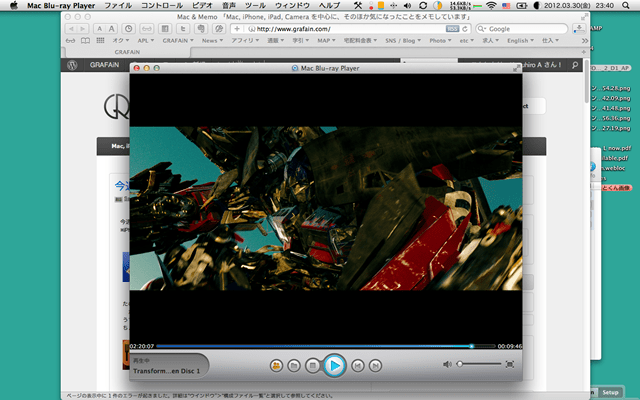Click the Twitter 't' icon in Safari toolbar
The height and width of the screenshot is (400, 640).
click(x=183, y=29)
